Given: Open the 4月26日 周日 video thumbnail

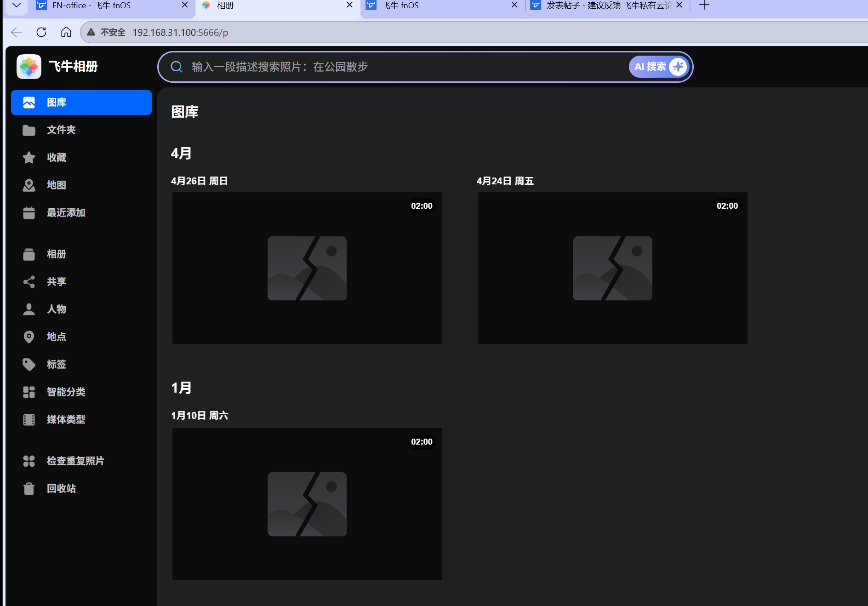Looking at the screenshot, I should point(307,268).
